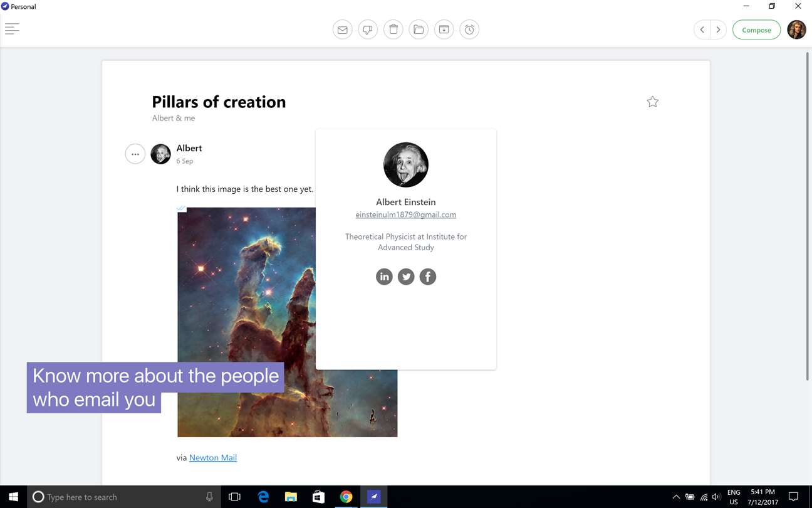
Task: Launch Microsoft Edge from the taskbar
Action: tap(263, 497)
